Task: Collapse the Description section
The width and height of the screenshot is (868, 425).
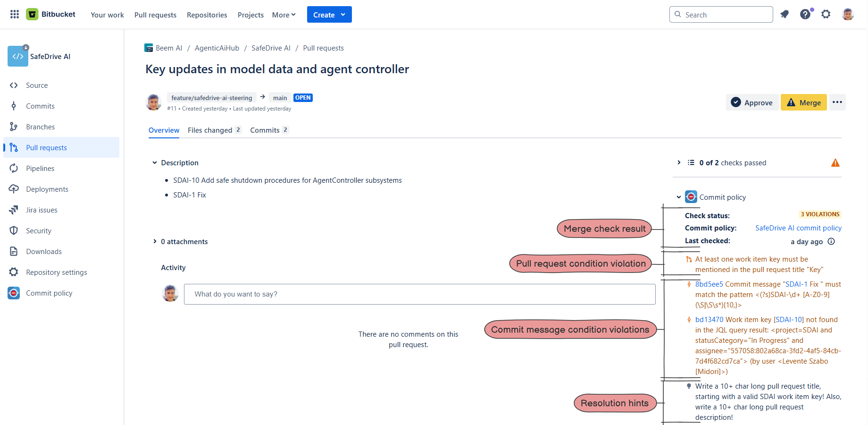Action: pos(154,163)
